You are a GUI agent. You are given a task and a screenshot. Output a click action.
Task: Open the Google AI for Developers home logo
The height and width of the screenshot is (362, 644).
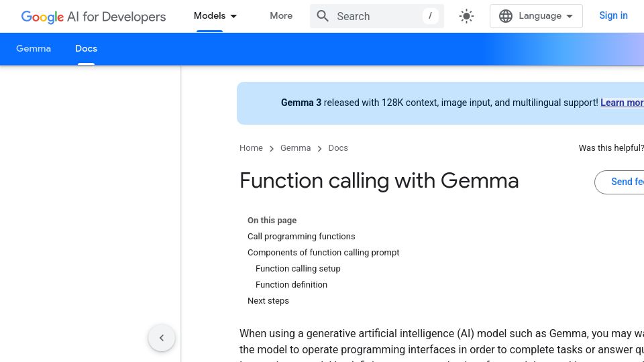point(94,16)
